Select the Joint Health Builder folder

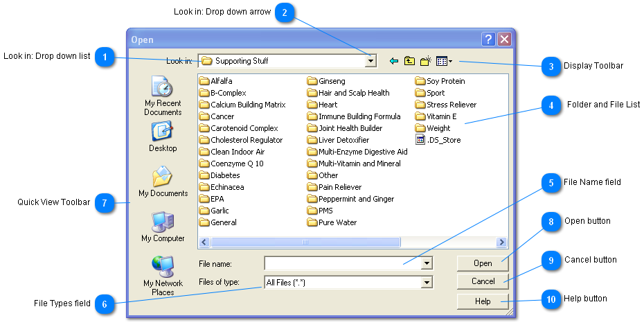point(345,128)
